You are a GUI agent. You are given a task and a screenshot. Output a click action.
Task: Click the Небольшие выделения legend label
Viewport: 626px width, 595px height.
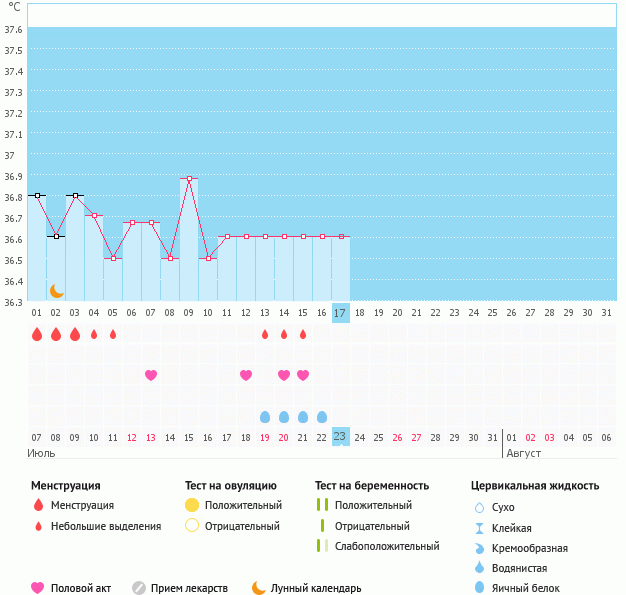(105, 526)
